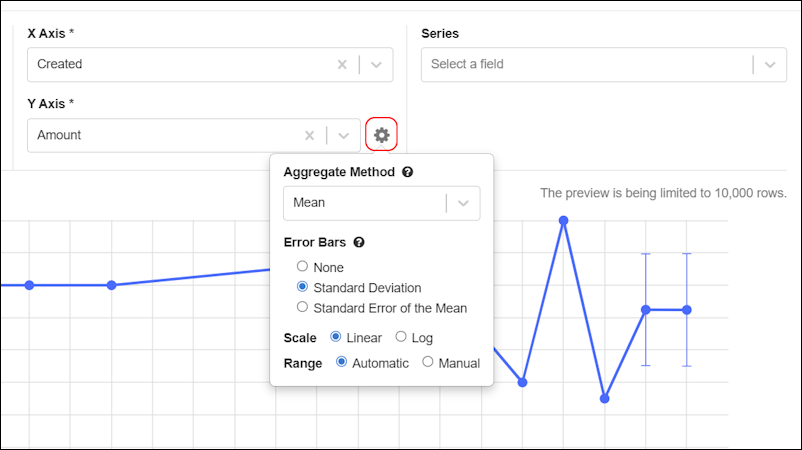802x450 pixels.
Task: Click the Aggregate Method help icon
Action: click(408, 172)
